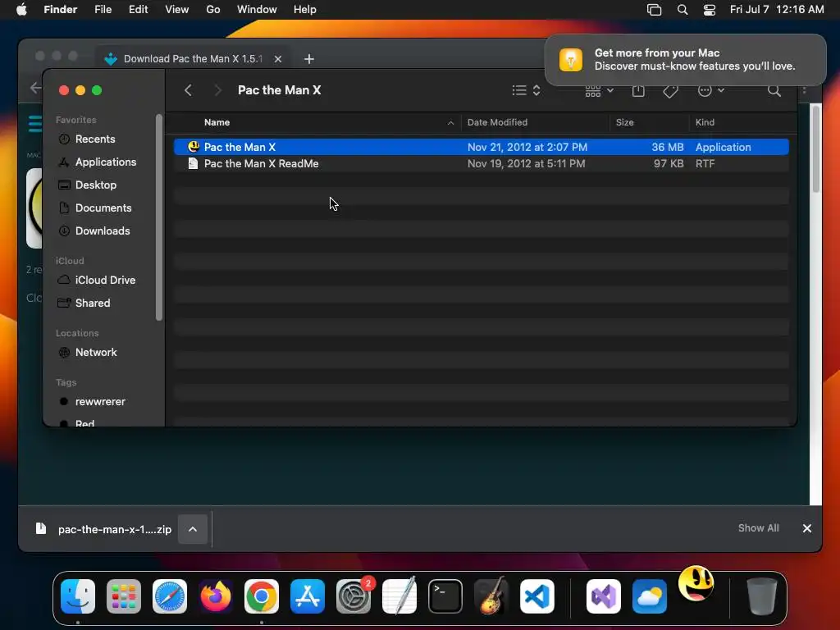Screen dimensions: 840x630
Task: Open TextEdit from the Dock
Action: [399, 596]
